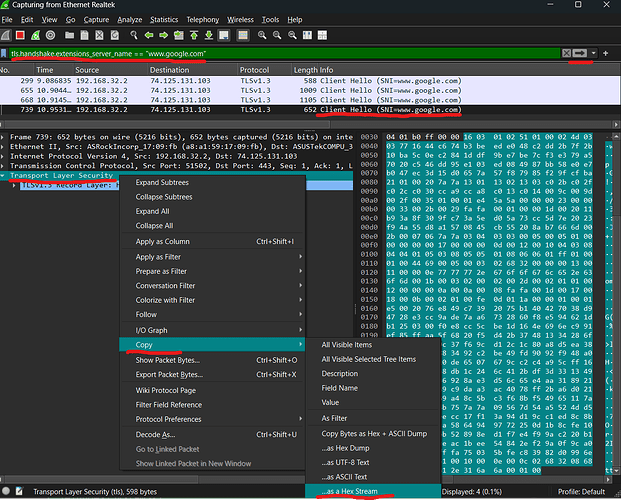Select Export Packet Bytes option

coord(212,374)
